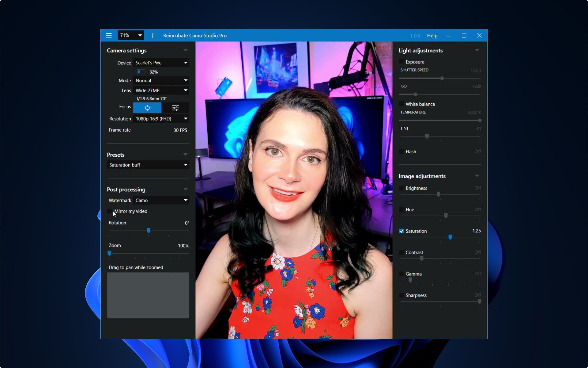Image resolution: width=588 pixels, height=368 pixels.
Task: Open the Help menu
Action: tap(432, 36)
